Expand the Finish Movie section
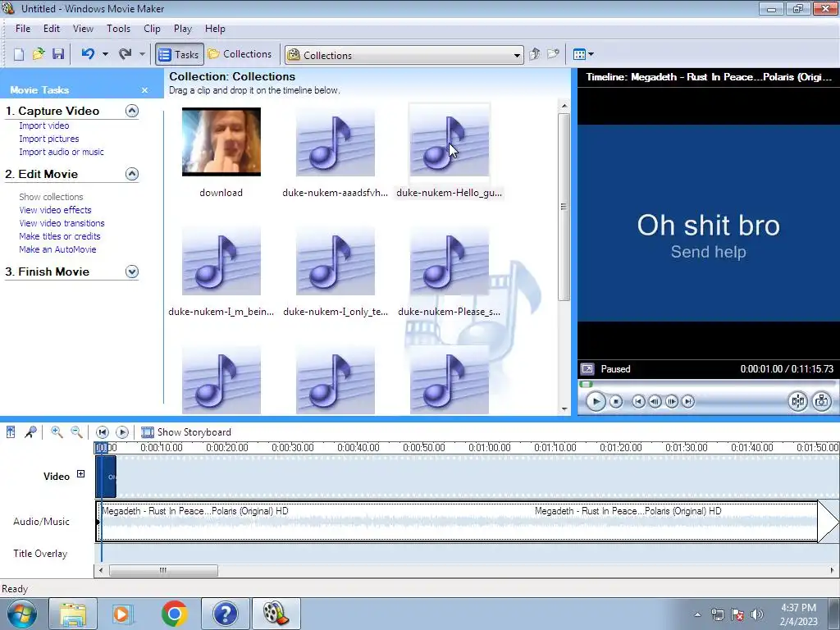Image resolution: width=840 pixels, height=630 pixels. 132,272
